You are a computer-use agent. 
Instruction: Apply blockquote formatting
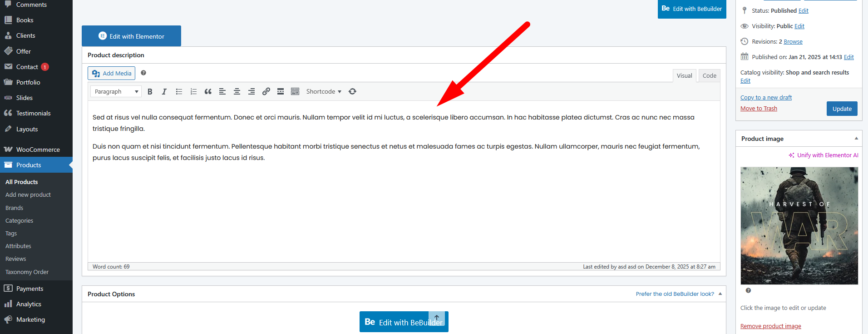point(208,91)
